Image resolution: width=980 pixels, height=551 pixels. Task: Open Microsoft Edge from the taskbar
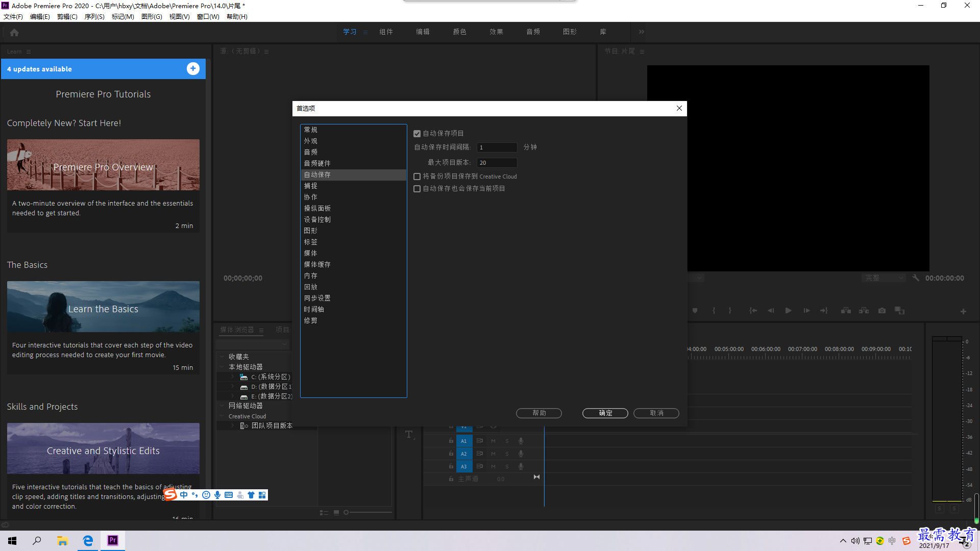click(88, 540)
